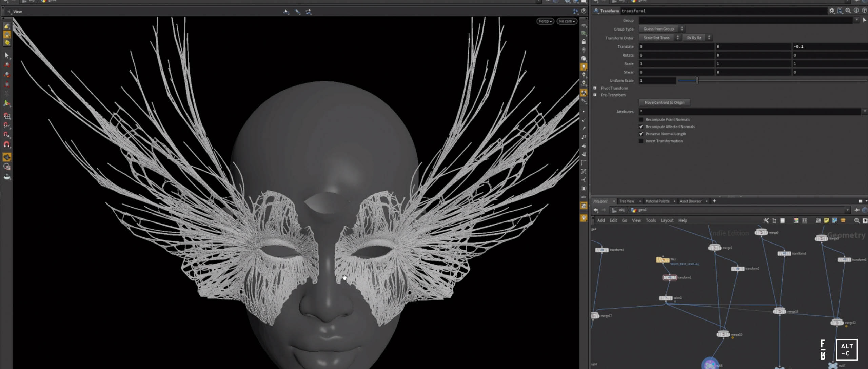Activate the Rotate tool in left toolbar
The image size is (868, 369).
7,75
